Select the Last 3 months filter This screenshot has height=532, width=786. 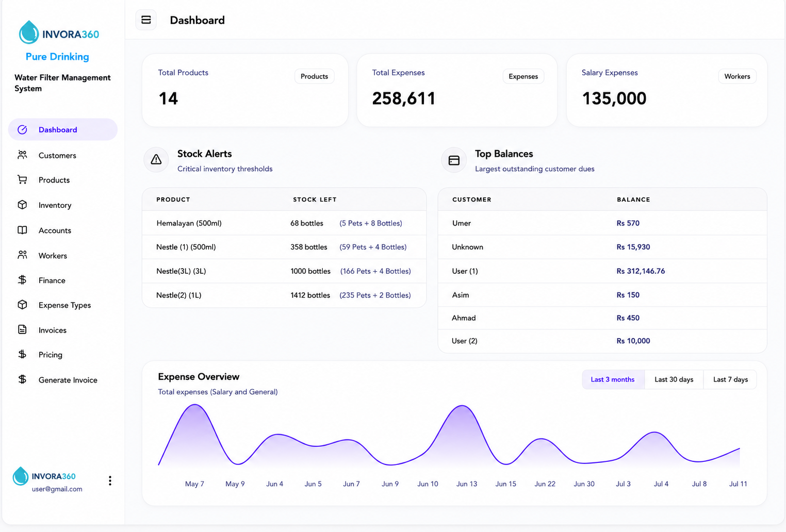tap(613, 379)
